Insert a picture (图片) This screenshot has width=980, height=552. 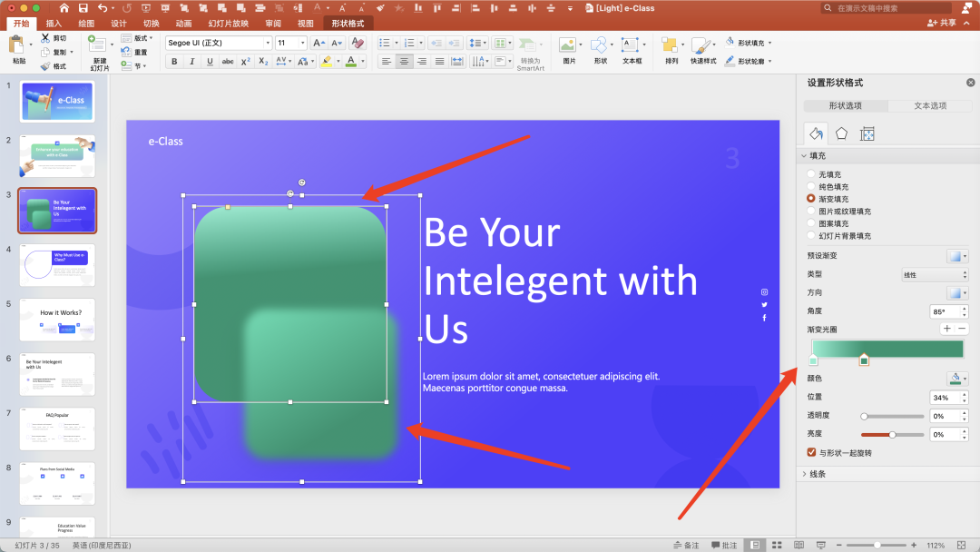[569, 50]
